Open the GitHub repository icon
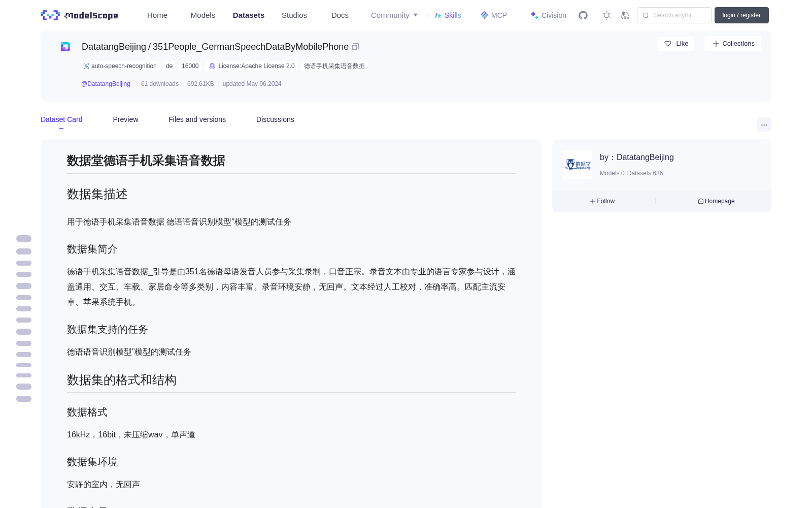This screenshot has width=812, height=508. 583,15
